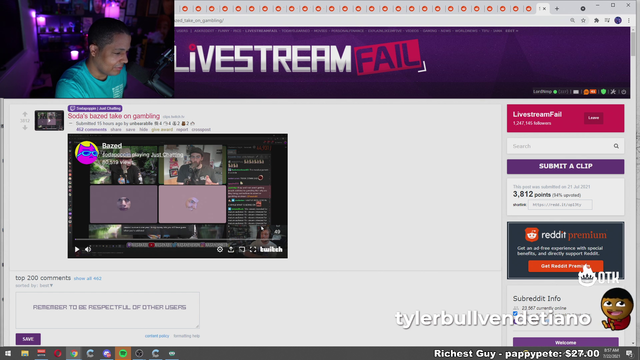Open Chrome three-dot menu
The image size is (640, 360).
629,20
